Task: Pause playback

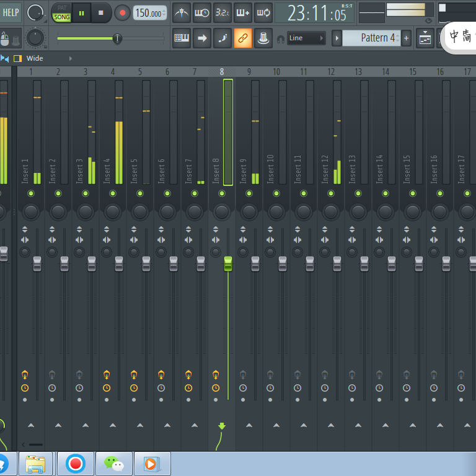Action: click(81, 13)
